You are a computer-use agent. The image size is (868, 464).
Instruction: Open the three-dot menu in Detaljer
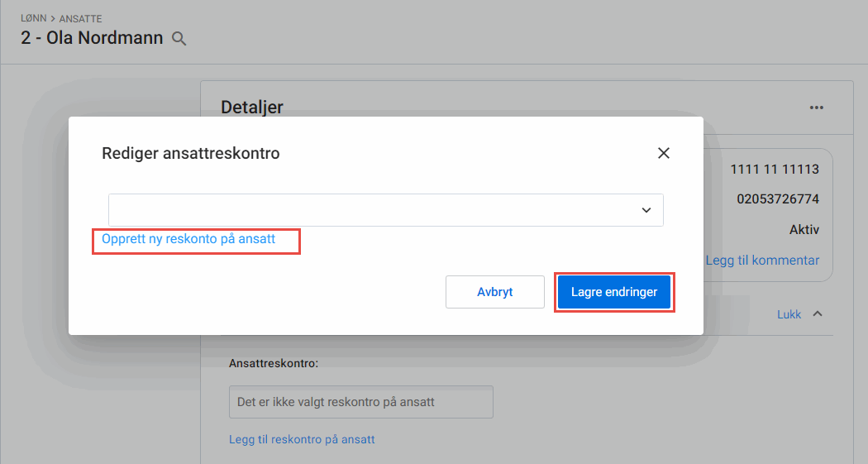pos(817,108)
